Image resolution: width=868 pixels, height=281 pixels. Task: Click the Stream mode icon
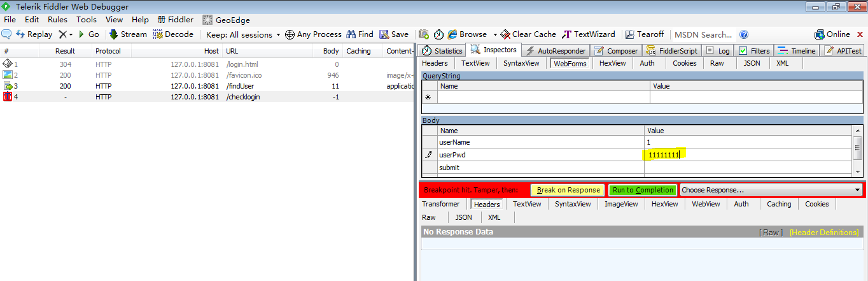(113, 34)
